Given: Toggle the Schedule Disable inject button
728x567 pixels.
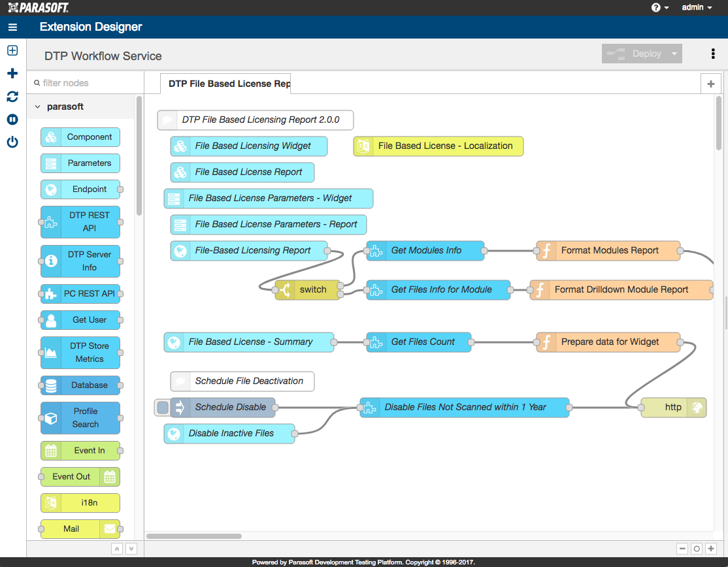Looking at the screenshot, I should pyautogui.click(x=163, y=408).
